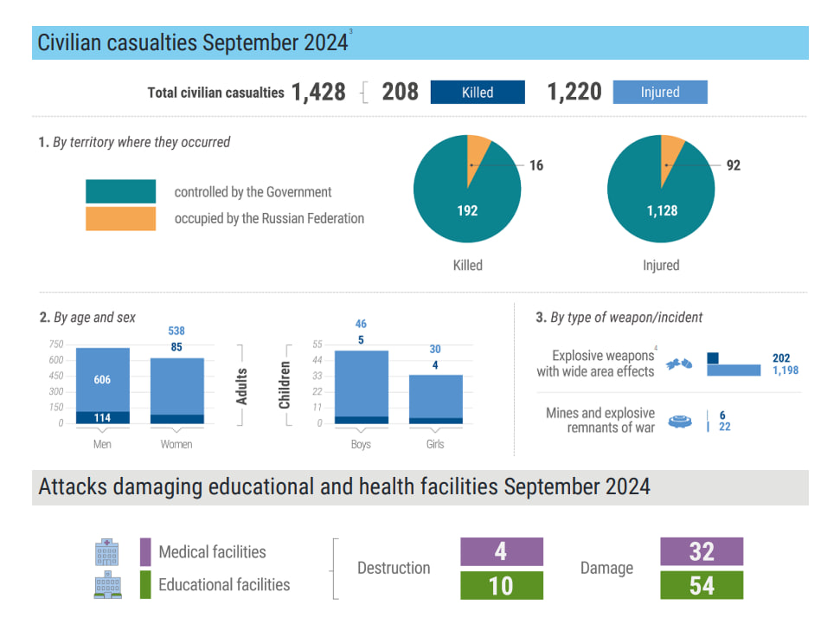Click the green Damage box showing 54
840x618 pixels.
(702, 585)
